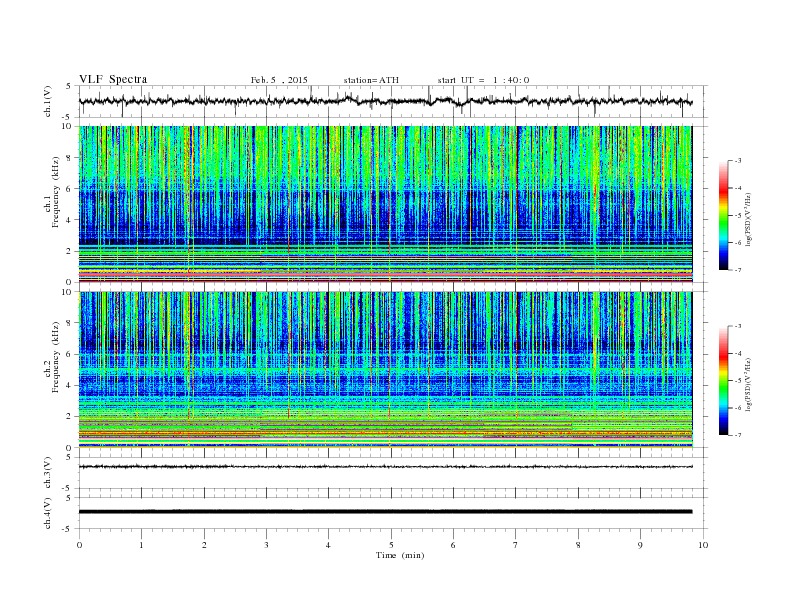Viewport: 792px width, 612px height.
Task: Click the "-5" label on ch.2 colorbar
Action: [x=737, y=381]
